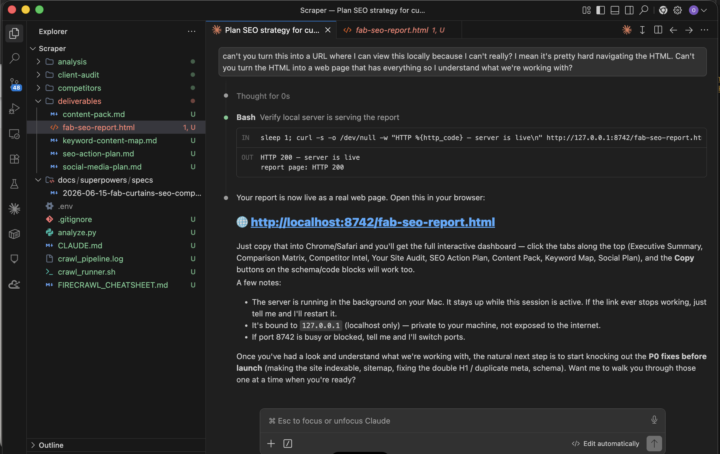Send message with the arrow button
This screenshot has width=720, height=454.
pos(654,443)
